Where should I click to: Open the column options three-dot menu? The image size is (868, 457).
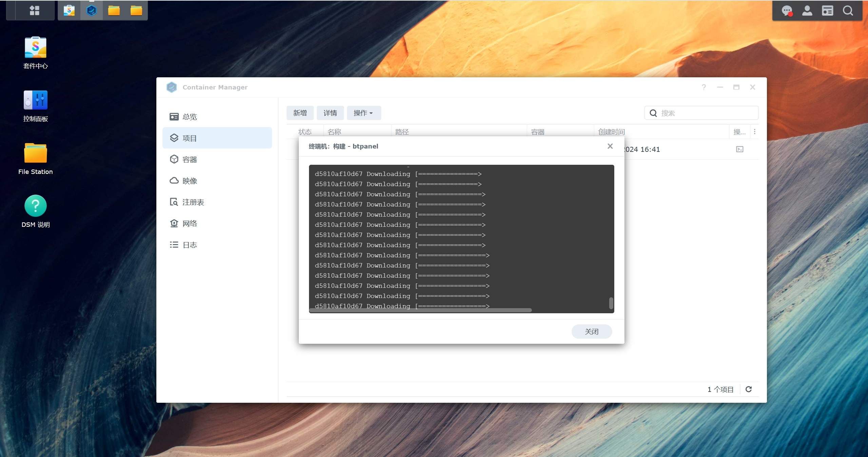pos(755,132)
